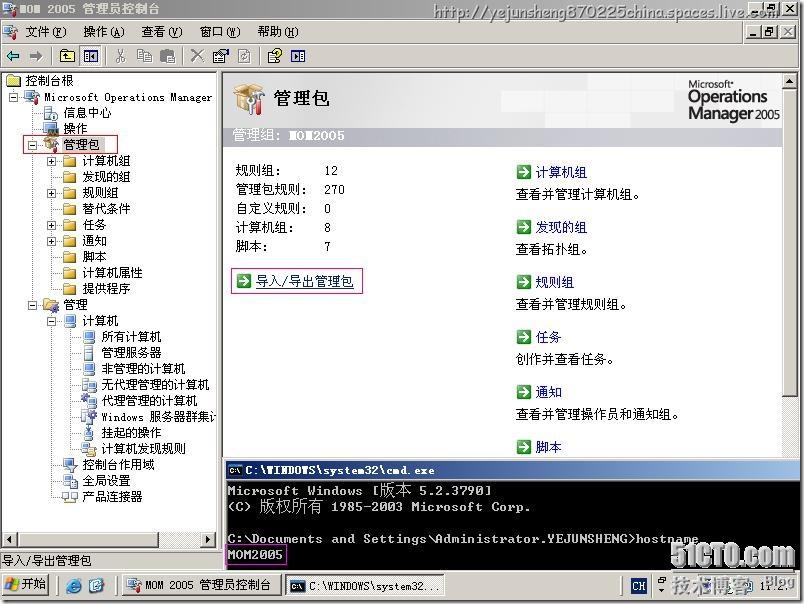Screen dimensions: 804x604
Task: Toggle the Show/Hide console tree icon
Action: tap(91, 56)
